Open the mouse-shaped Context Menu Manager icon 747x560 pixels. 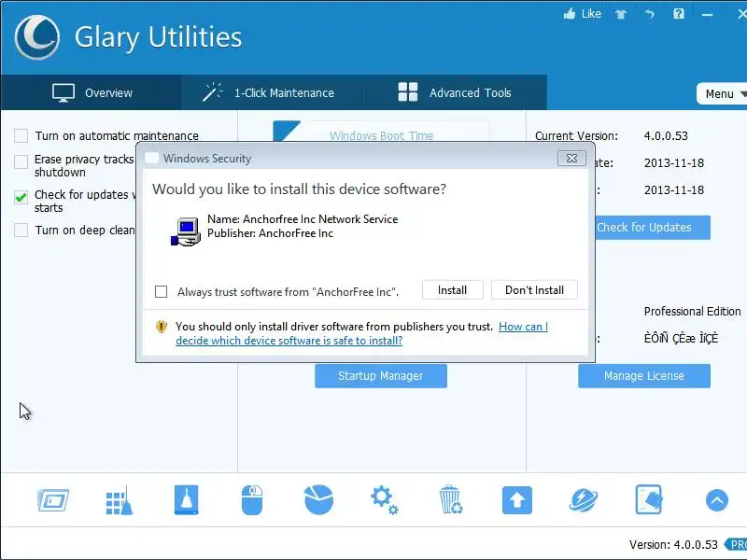tap(252, 500)
